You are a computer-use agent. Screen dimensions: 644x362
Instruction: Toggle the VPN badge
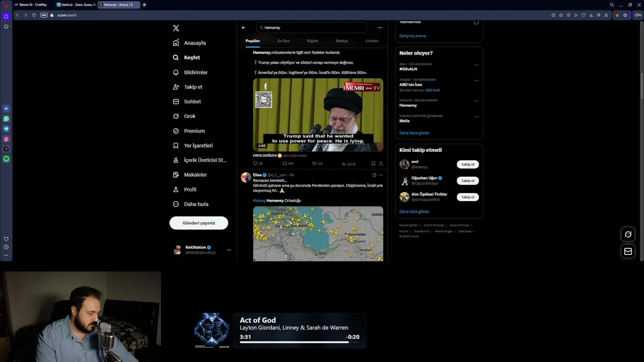[44, 15]
